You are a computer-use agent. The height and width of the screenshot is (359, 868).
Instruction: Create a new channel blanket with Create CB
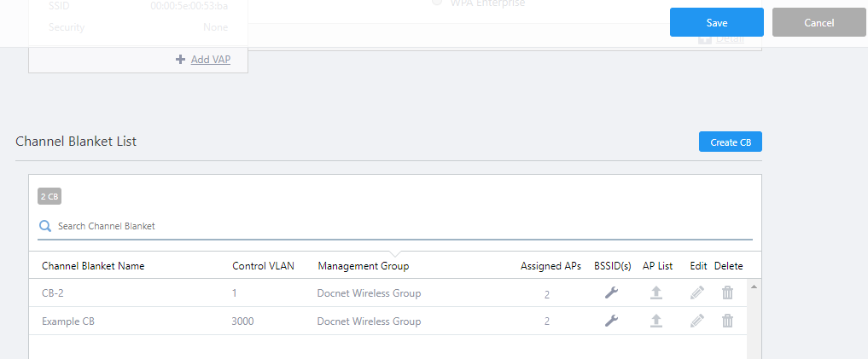click(x=730, y=142)
